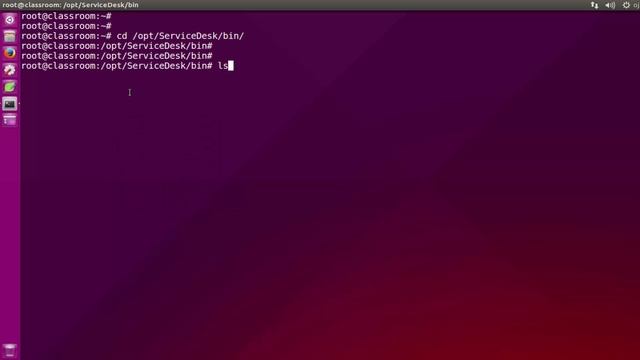
Task: Launch Firefox from the dock
Action: 9,53
